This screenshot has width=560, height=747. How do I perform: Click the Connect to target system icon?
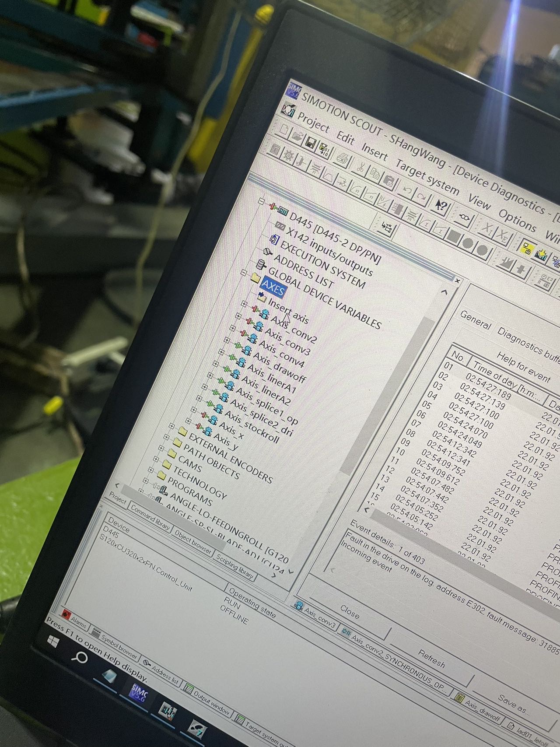point(465,216)
